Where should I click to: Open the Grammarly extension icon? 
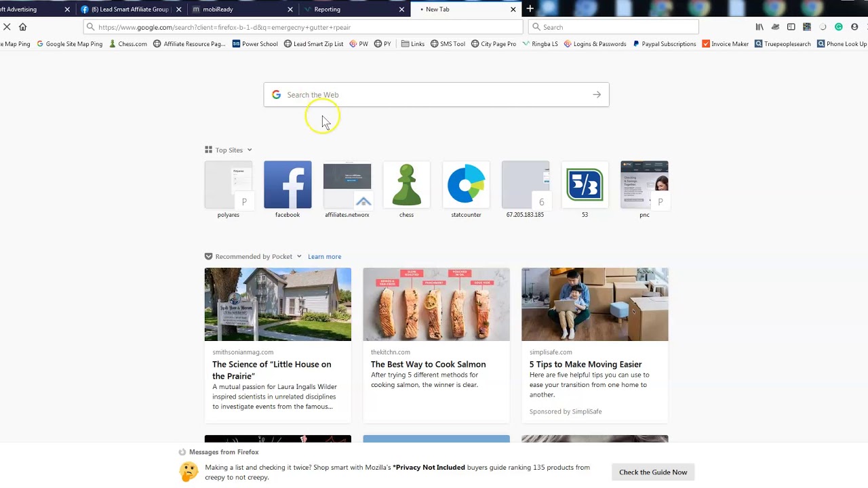coord(838,27)
